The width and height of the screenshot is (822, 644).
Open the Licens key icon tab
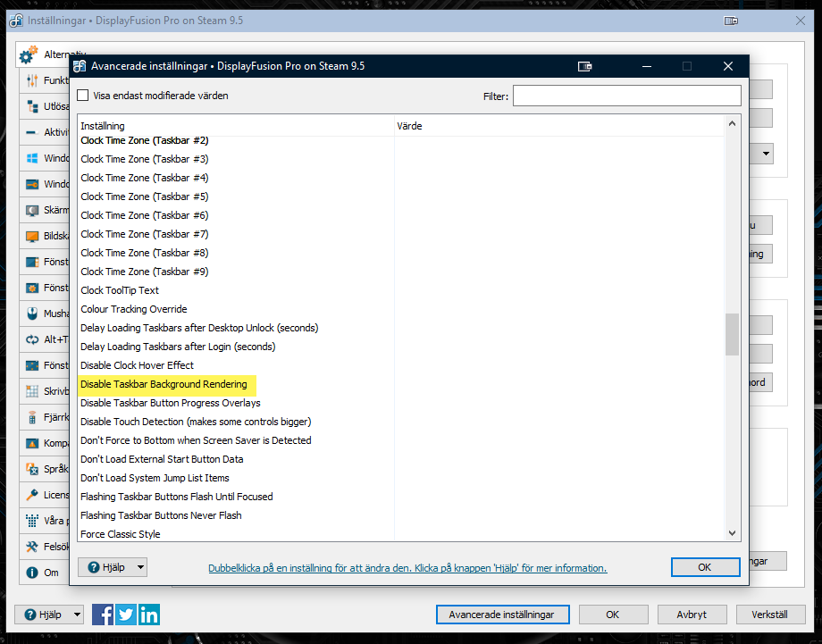point(32,495)
